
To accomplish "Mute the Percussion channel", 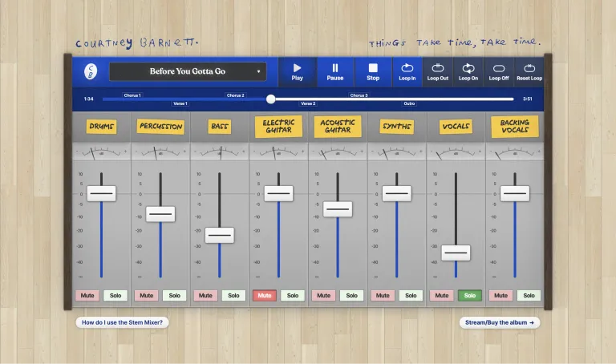I will click(146, 295).
